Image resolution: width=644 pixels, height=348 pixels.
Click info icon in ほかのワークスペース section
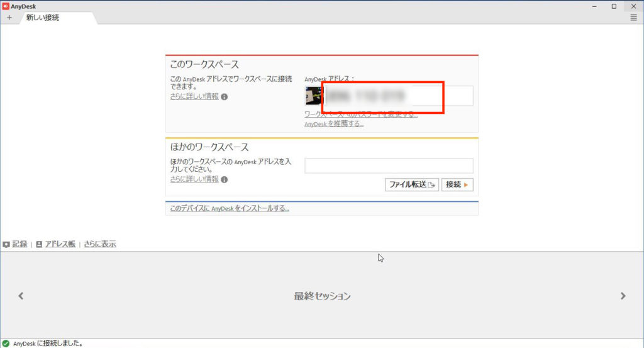[225, 179]
